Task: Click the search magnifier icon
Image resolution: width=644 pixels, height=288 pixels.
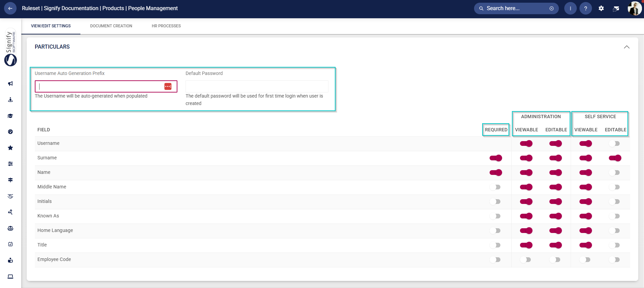Action: 481,8
